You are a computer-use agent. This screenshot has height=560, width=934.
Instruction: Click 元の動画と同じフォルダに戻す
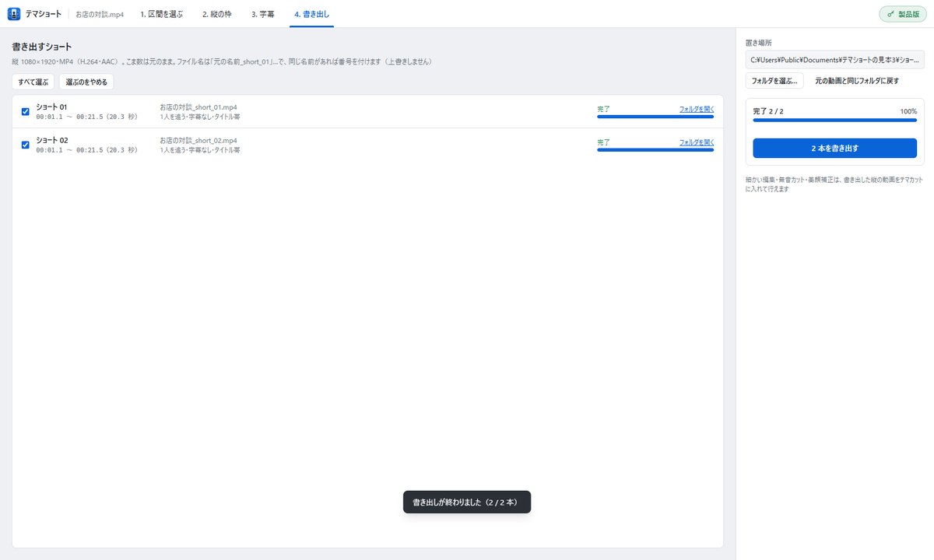[x=857, y=81]
